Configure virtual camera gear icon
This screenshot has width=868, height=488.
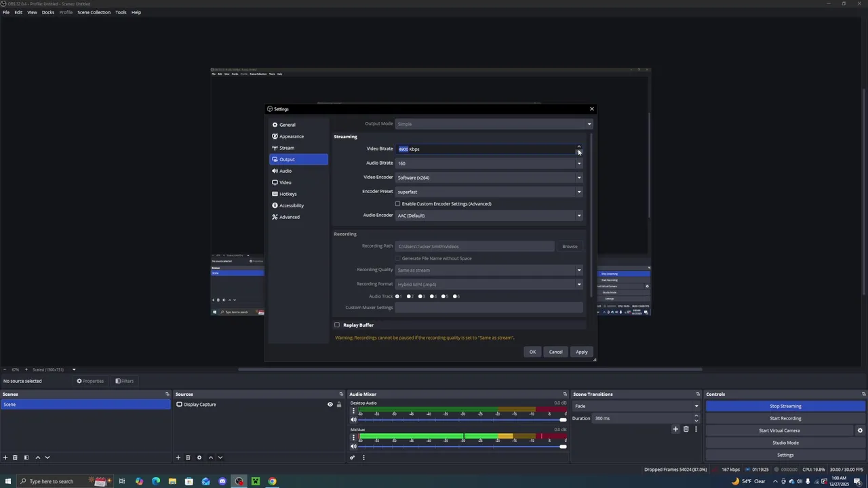tap(860, 430)
